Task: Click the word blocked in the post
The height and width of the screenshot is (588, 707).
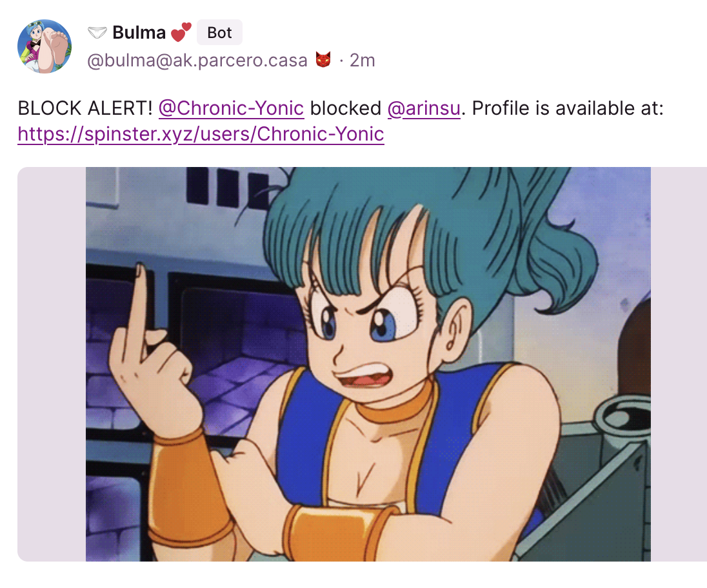Action: [346, 108]
